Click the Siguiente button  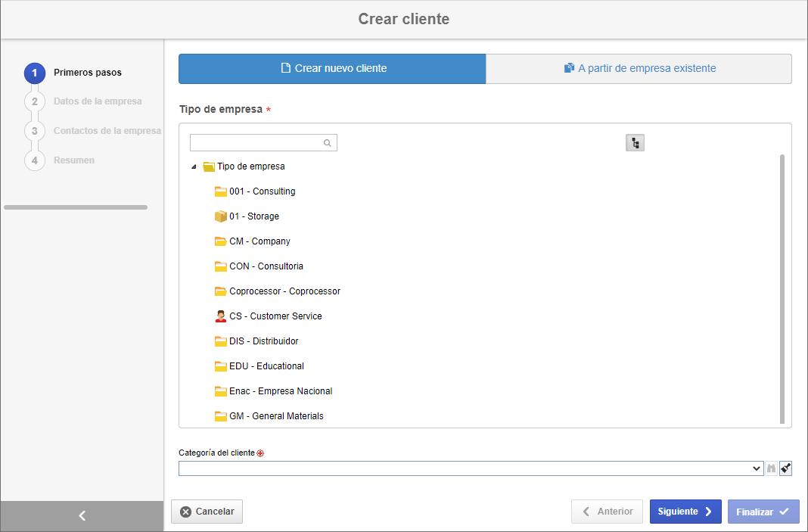685,512
